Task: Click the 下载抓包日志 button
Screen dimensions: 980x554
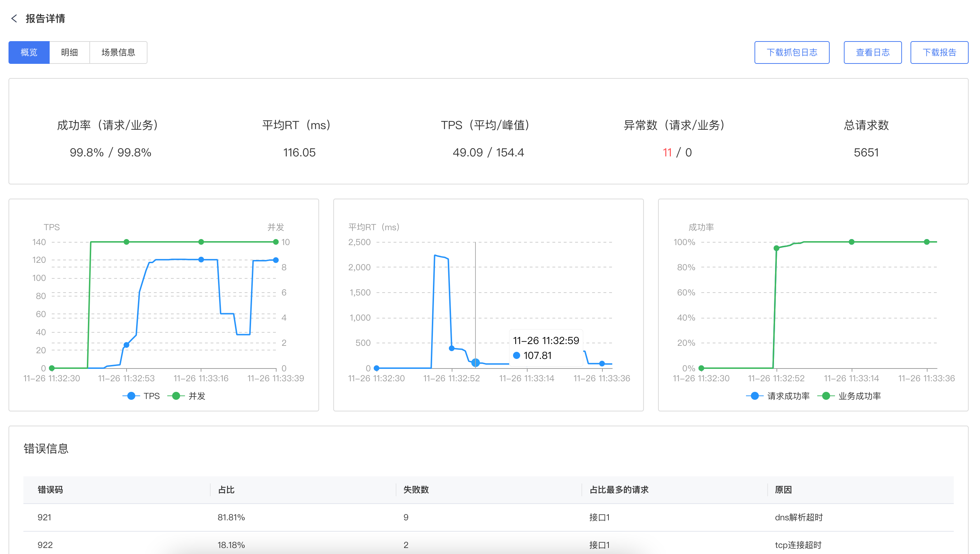Action: coord(791,52)
